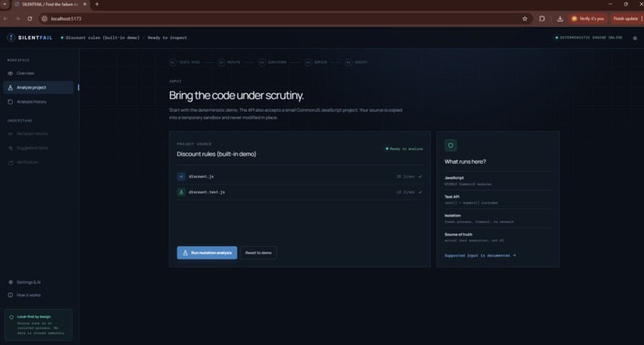644x345 pixels.
Task: Click the site info icon in the address bar
Action: [45, 18]
